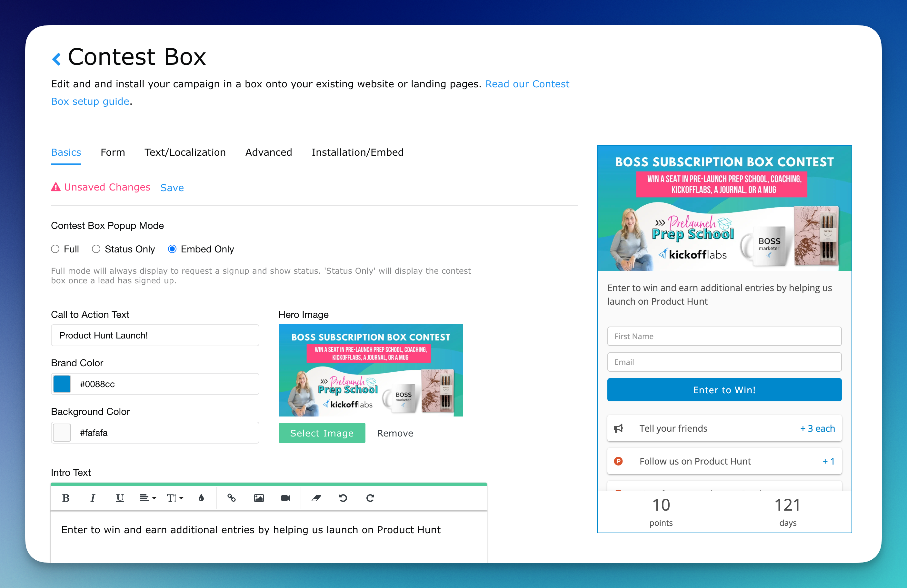Open the Installation/Embed tab
The image size is (907, 588).
pyautogui.click(x=357, y=152)
